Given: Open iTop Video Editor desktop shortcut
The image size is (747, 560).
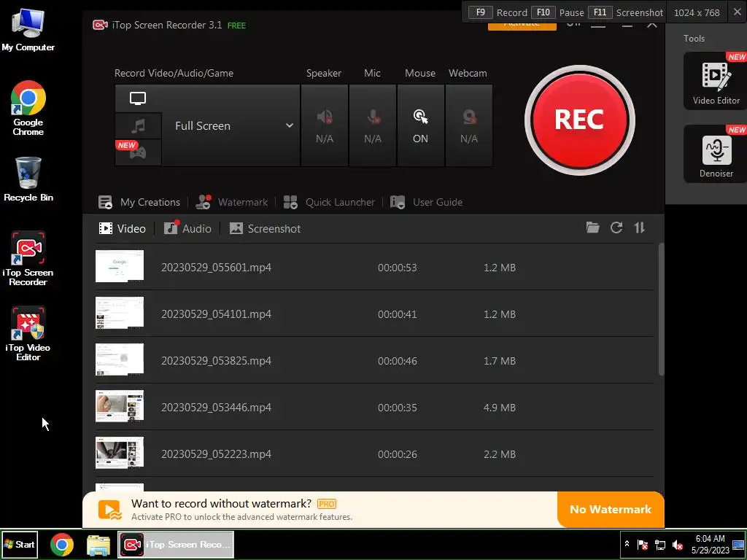Looking at the screenshot, I should (x=28, y=334).
